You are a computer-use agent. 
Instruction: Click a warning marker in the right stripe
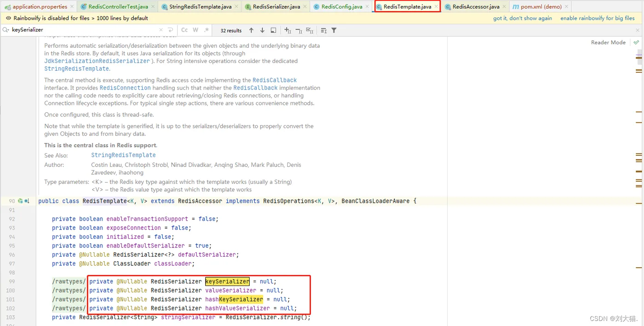tap(638, 71)
